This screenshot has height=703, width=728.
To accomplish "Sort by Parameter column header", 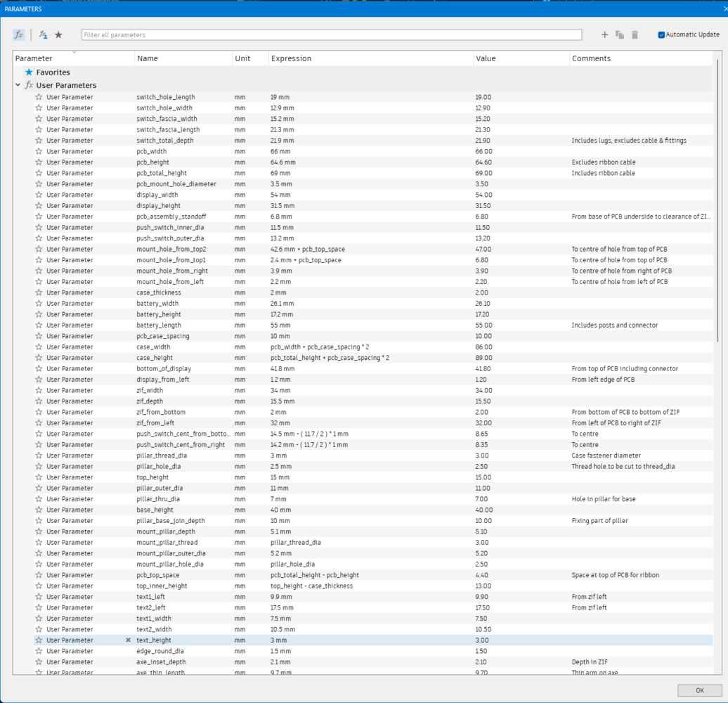I will (73, 58).
